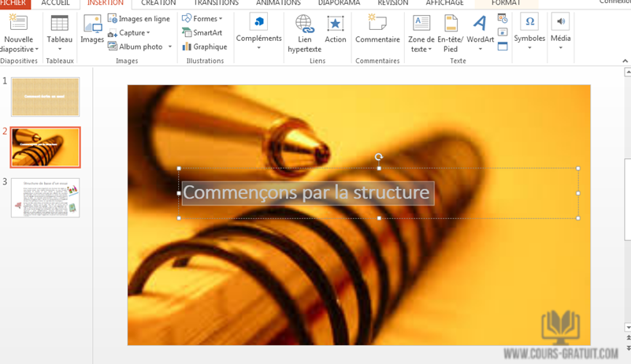
Task: Open the Formes dropdown
Action: click(x=202, y=19)
